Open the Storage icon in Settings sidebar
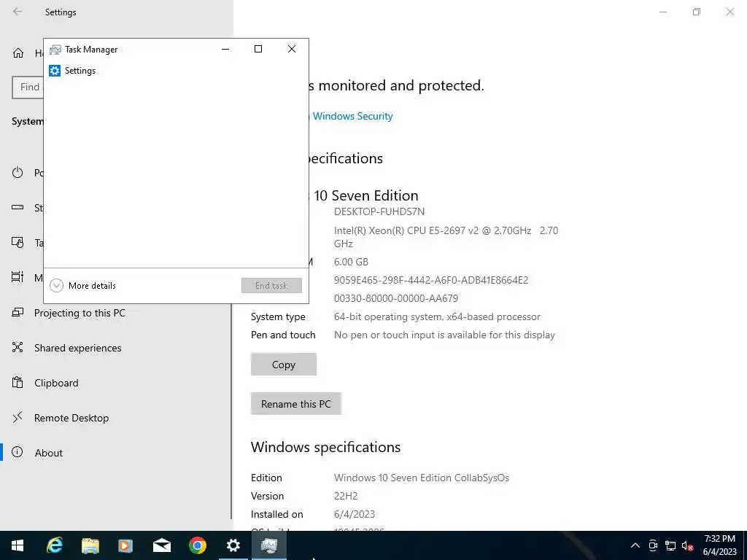 tap(18, 207)
